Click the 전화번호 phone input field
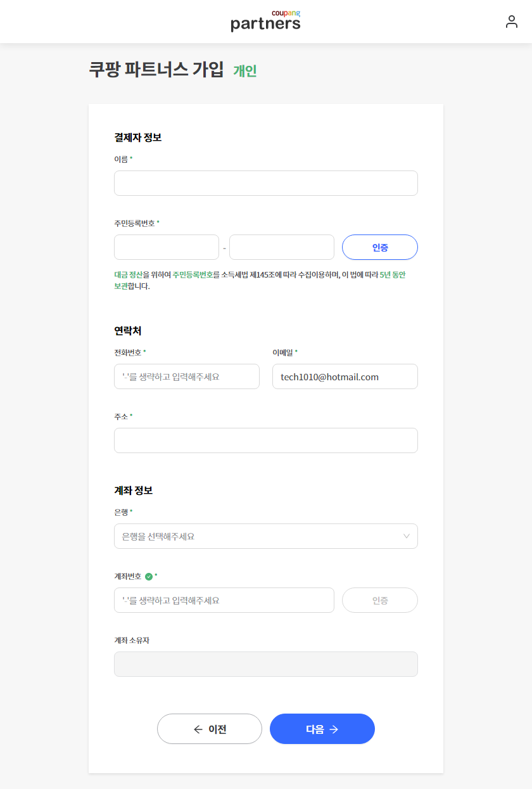Image resolution: width=532 pixels, height=789 pixels. coord(187,376)
